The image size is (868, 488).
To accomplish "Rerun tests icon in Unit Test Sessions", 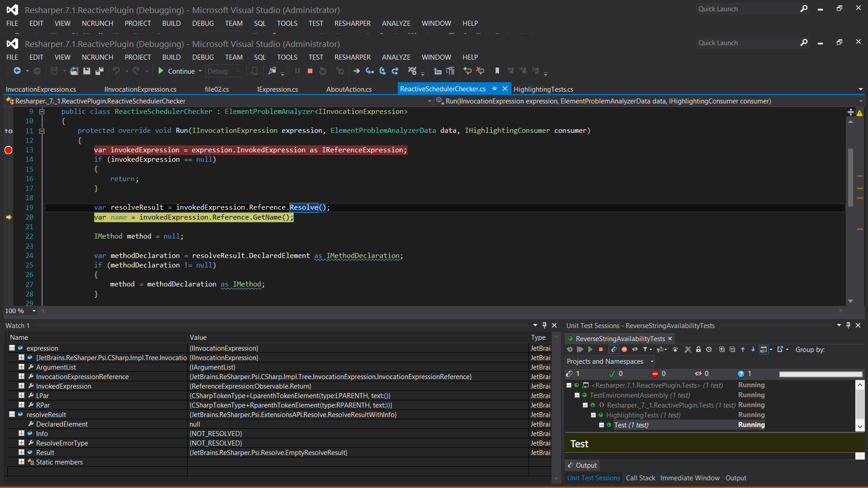I will point(570,349).
